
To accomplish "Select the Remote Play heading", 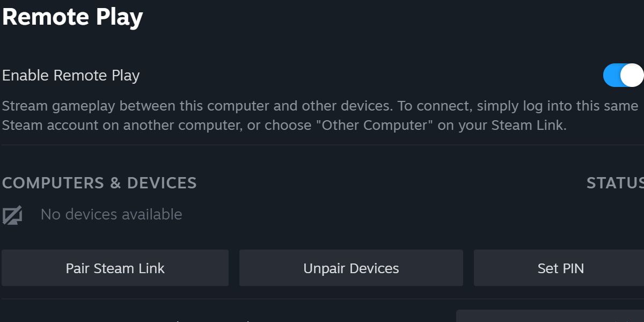I will coord(72,16).
